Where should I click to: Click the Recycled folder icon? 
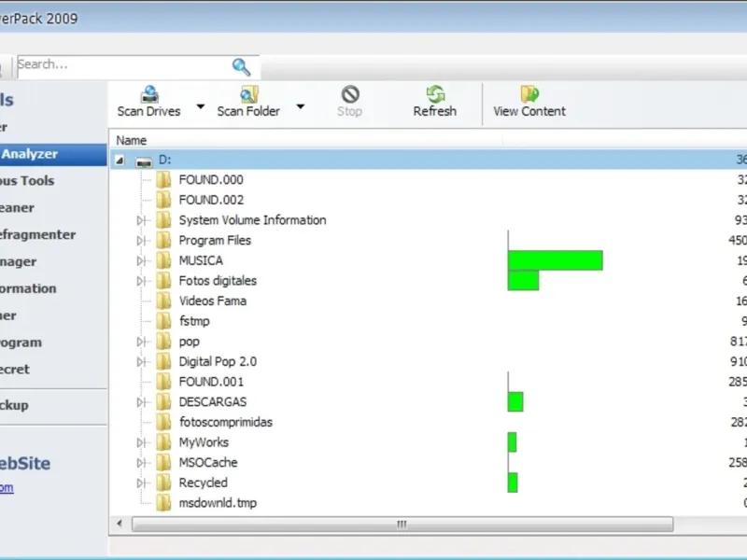point(163,483)
